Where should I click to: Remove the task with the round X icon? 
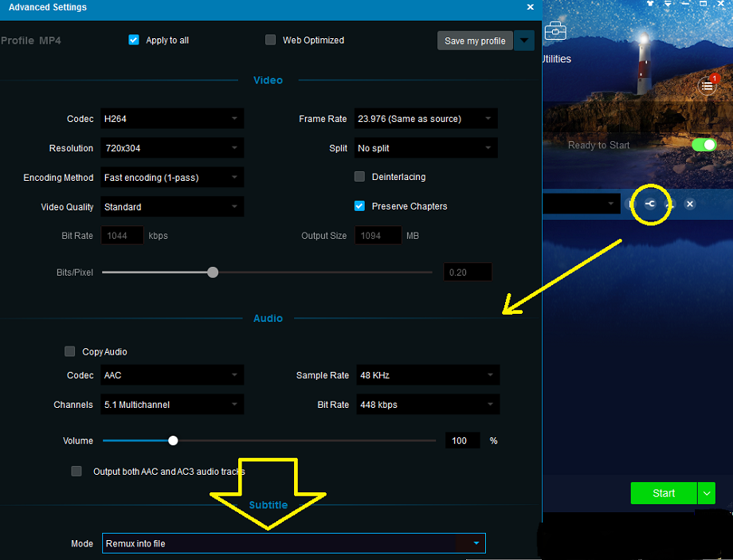(690, 204)
